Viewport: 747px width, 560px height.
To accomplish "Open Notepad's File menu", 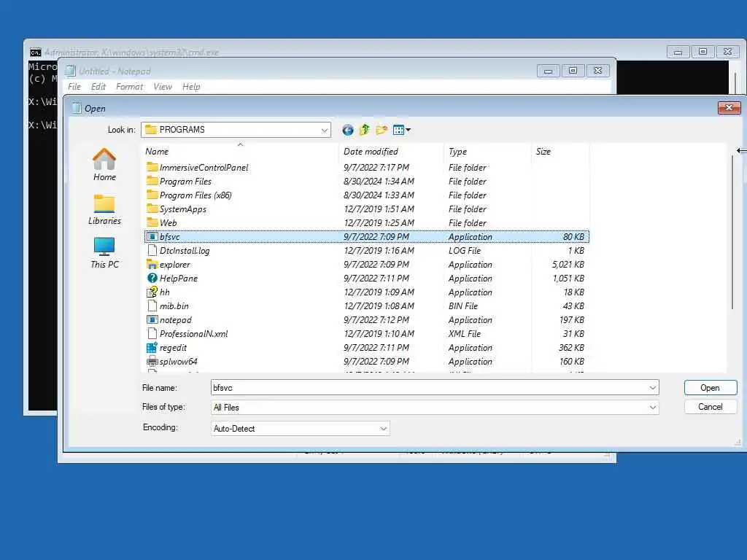I will (x=74, y=87).
